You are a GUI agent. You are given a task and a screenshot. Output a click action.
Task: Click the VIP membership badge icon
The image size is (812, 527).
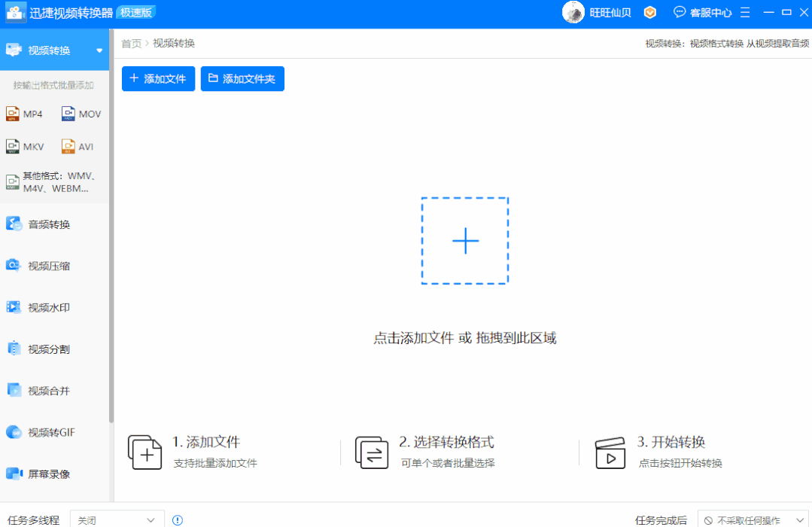649,12
